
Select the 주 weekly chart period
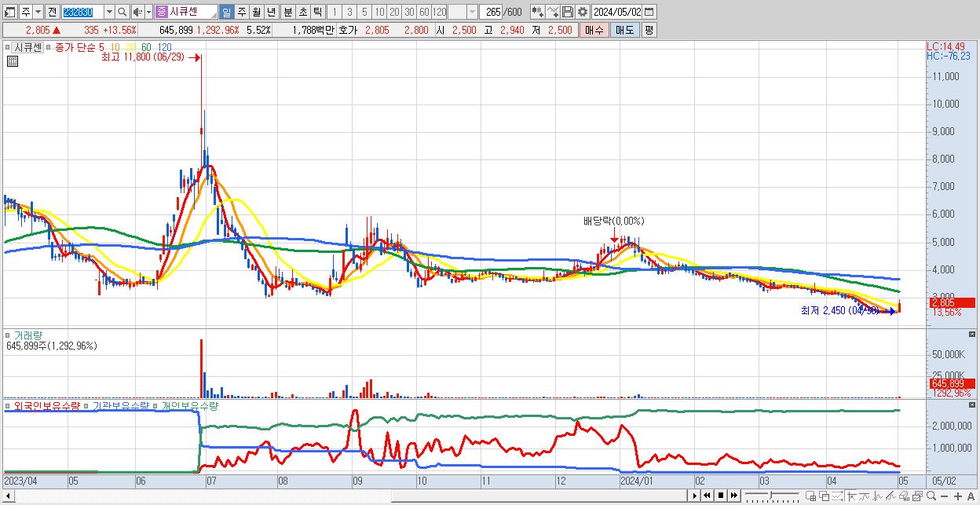click(x=241, y=12)
